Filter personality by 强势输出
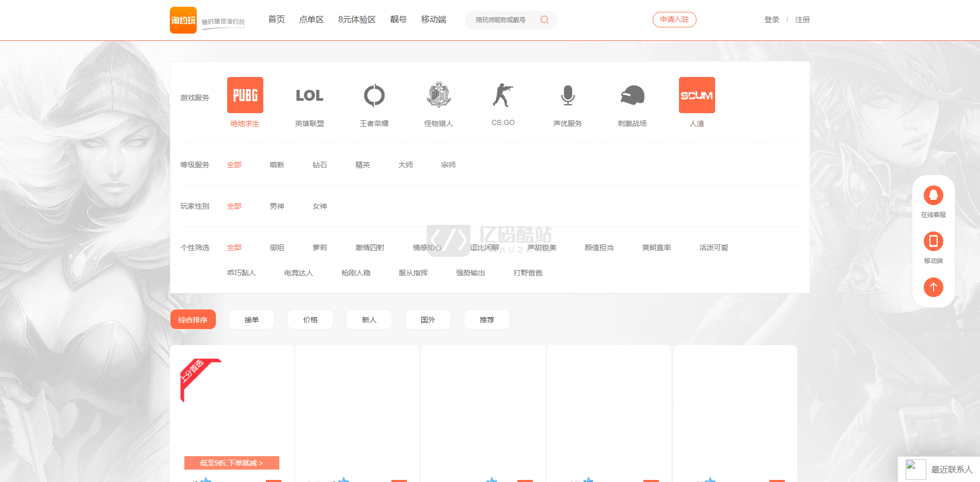980x482 pixels. [x=471, y=273]
